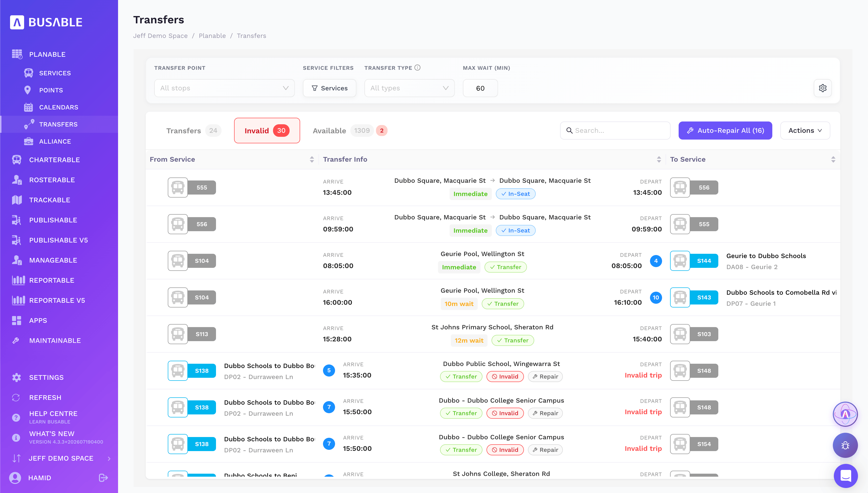The image size is (868, 493).
Task: Click the Busable logo
Action: 46,22
